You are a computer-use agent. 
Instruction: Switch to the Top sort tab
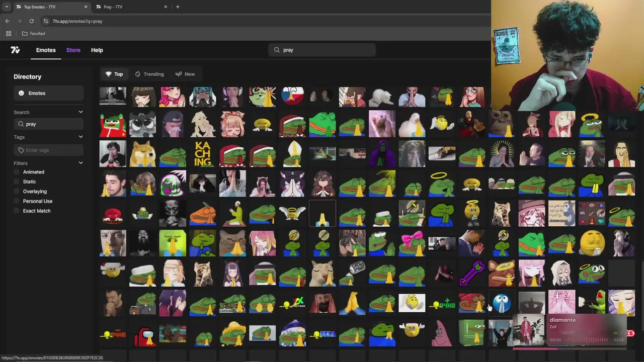click(x=114, y=74)
